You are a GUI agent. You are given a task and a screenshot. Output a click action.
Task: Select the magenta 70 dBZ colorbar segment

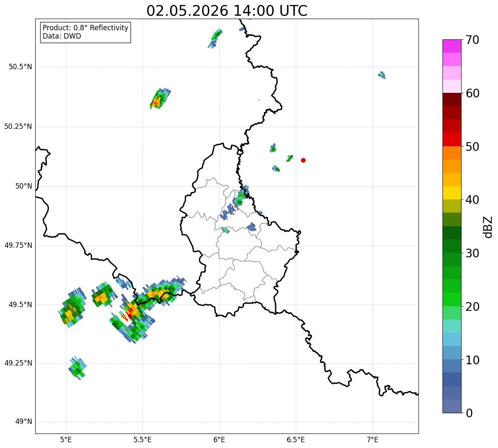click(452, 46)
